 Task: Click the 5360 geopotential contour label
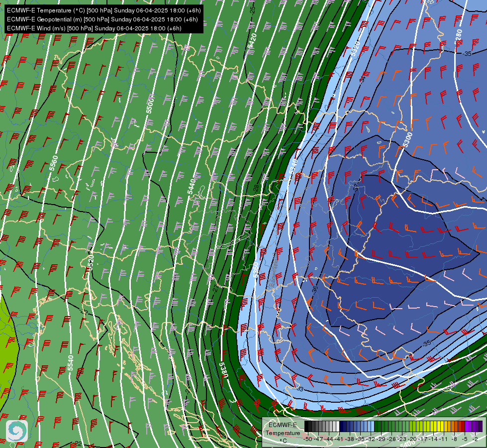(x=256, y=270)
